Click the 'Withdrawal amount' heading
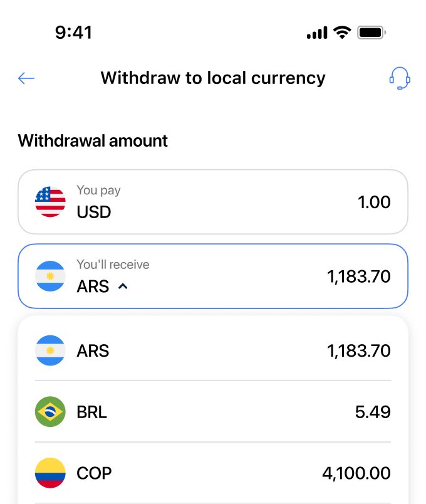This screenshot has height=504, width=426. click(92, 140)
